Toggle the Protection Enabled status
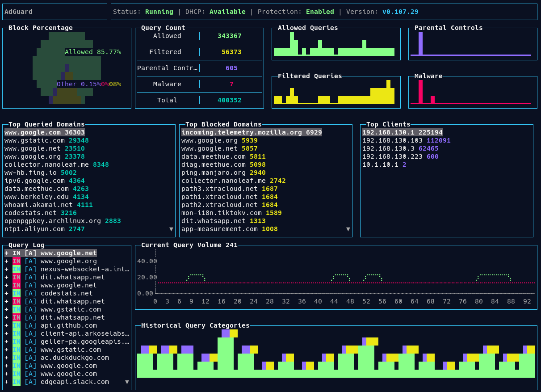 click(x=320, y=12)
